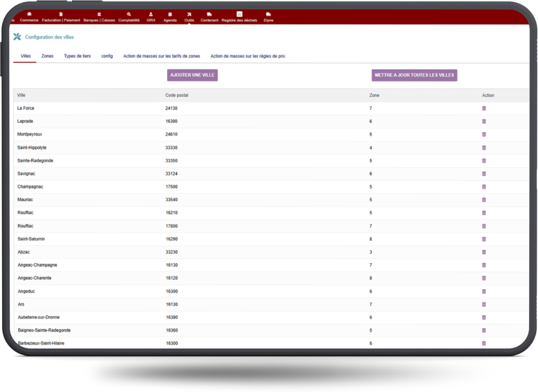Screen dimensions: 538x392
Task: Remove Montpeyroux using its trash icon
Action: [x=484, y=134]
